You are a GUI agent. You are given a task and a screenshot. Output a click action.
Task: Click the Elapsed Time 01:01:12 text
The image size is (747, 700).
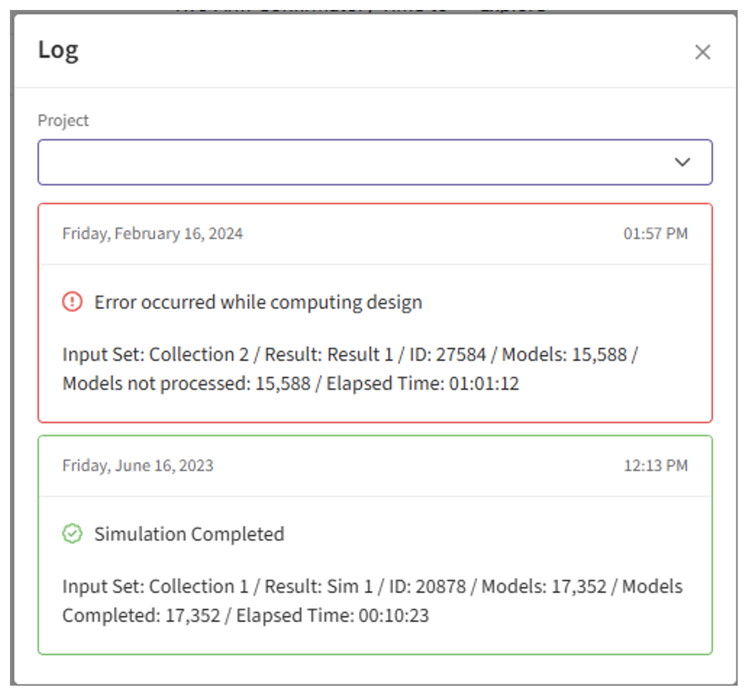click(x=423, y=384)
